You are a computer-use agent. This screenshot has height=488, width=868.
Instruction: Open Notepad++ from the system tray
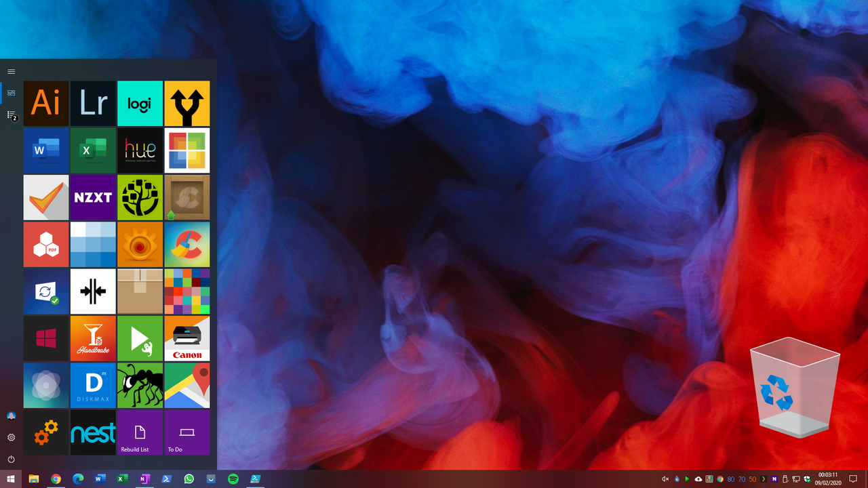[774, 479]
